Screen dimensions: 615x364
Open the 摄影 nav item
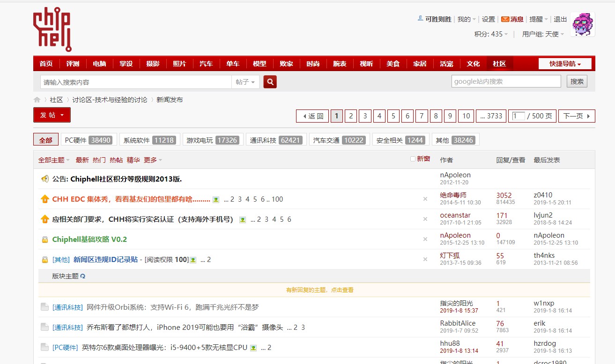153,64
